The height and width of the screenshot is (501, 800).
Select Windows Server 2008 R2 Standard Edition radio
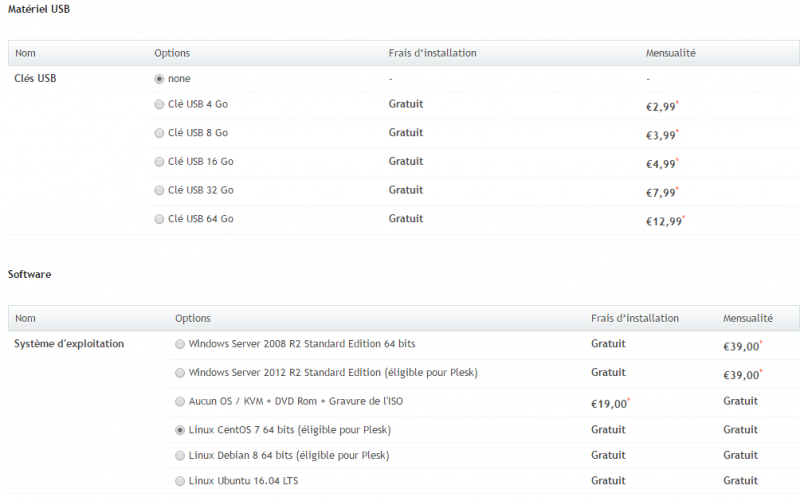(x=180, y=344)
